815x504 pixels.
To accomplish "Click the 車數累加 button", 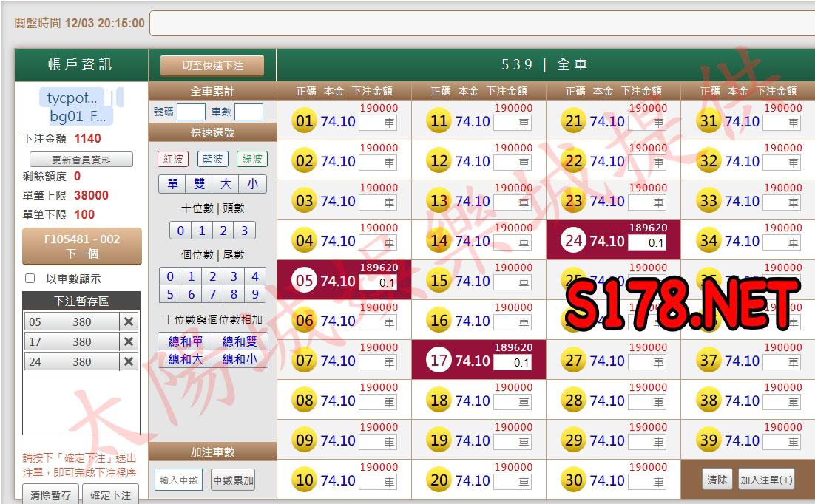I will (x=233, y=480).
